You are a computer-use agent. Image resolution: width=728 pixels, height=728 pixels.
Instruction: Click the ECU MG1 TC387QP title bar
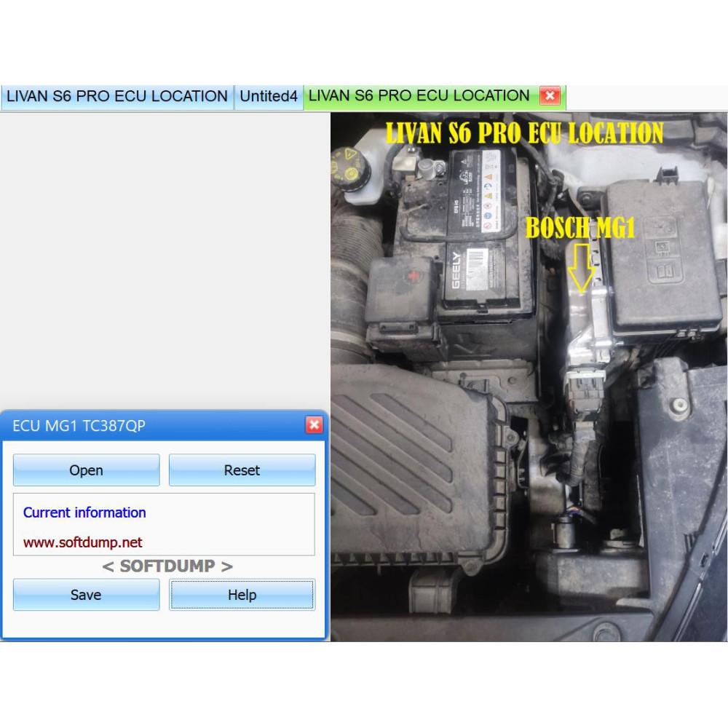coord(163,425)
